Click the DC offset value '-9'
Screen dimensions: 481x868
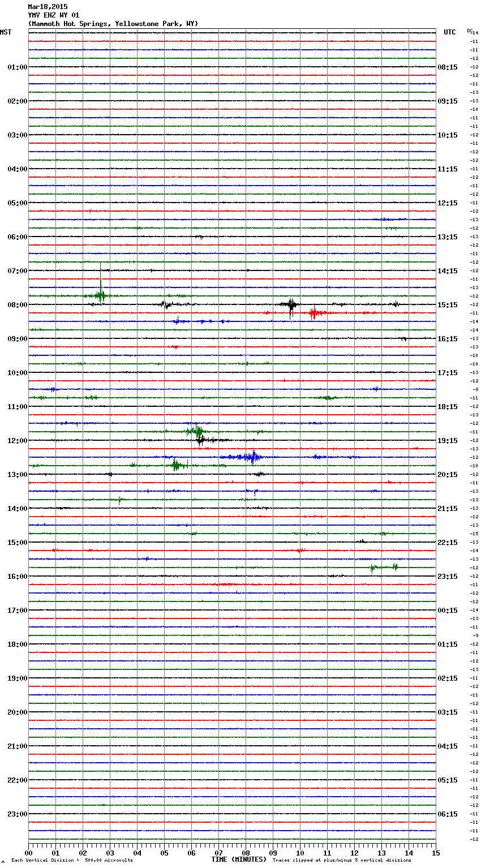coord(476,636)
